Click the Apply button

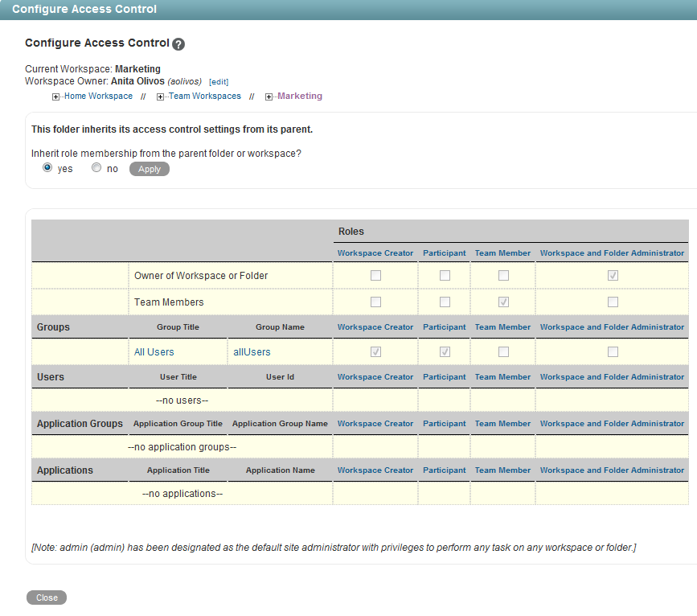pos(150,169)
